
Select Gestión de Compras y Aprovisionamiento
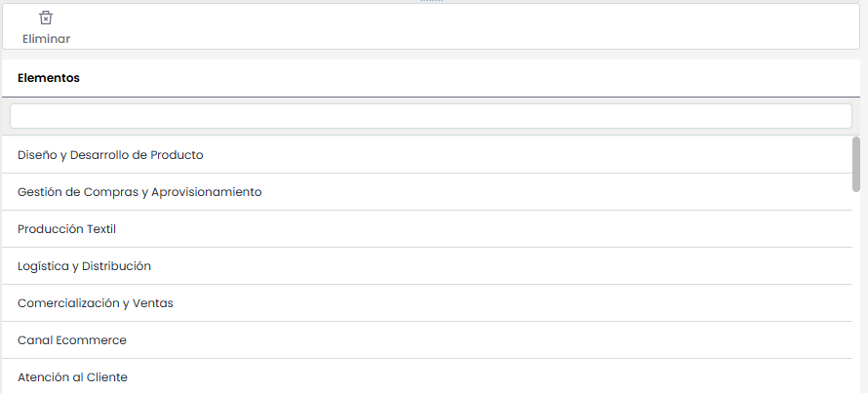tap(139, 192)
